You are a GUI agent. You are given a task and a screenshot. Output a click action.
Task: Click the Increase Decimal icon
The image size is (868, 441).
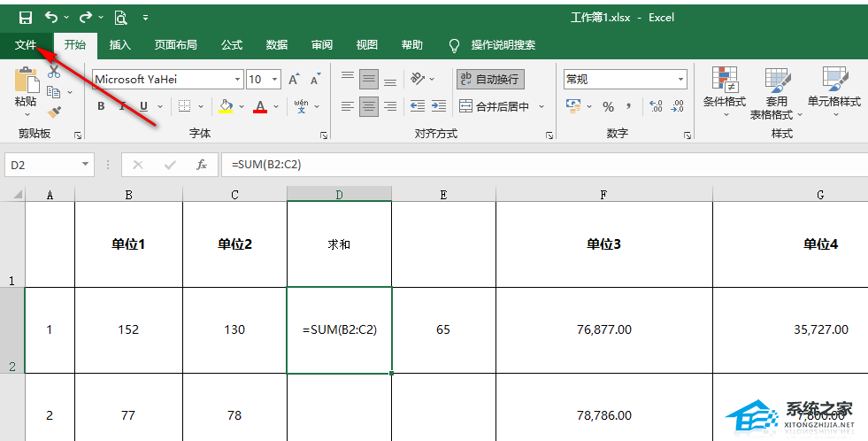656,106
